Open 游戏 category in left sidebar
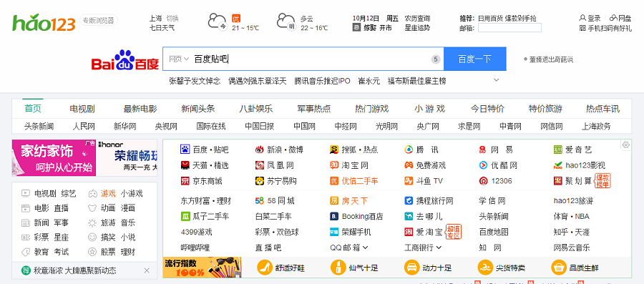This screenshot has height=284, width=644. [109, 193]
